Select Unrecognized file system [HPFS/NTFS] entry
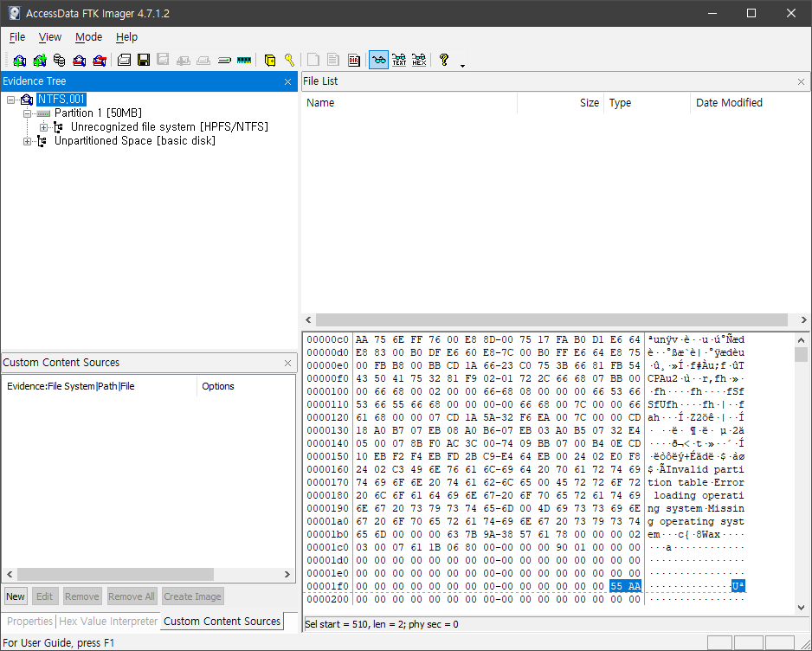 click(x=170, y=127)
